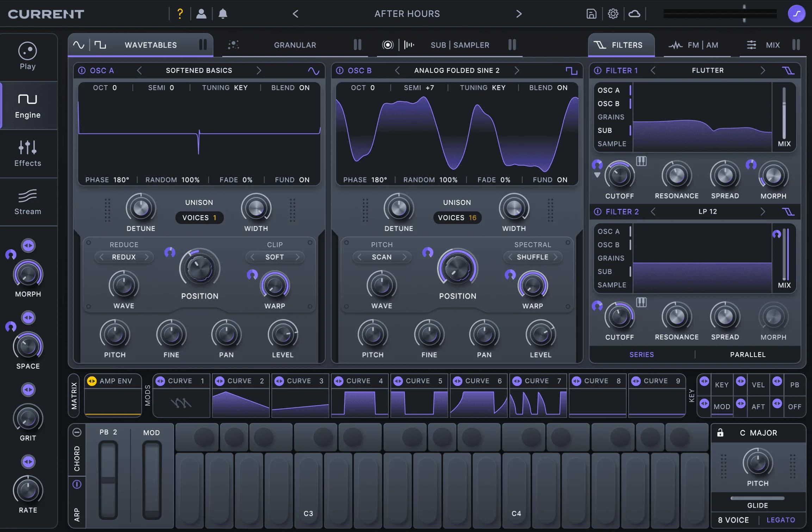Click the save preset floppy icon

[x=591, y=14]
